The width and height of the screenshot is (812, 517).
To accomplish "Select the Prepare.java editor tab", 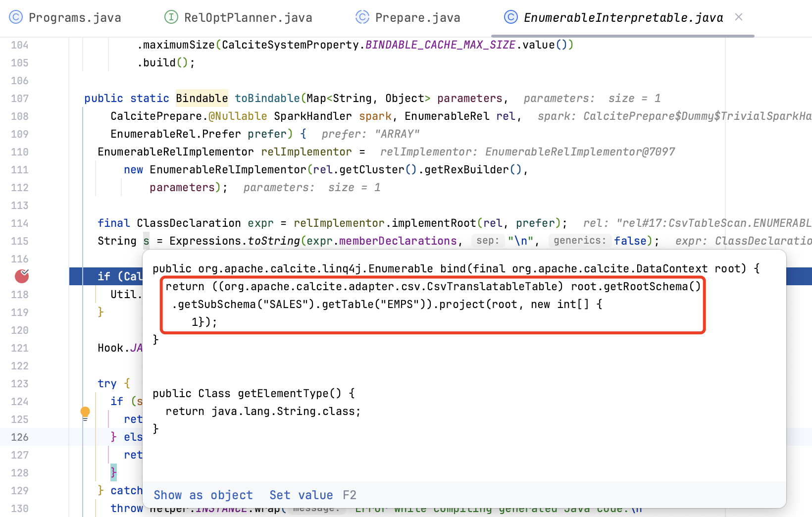I will pyautogui.click(x=417, y=18).
